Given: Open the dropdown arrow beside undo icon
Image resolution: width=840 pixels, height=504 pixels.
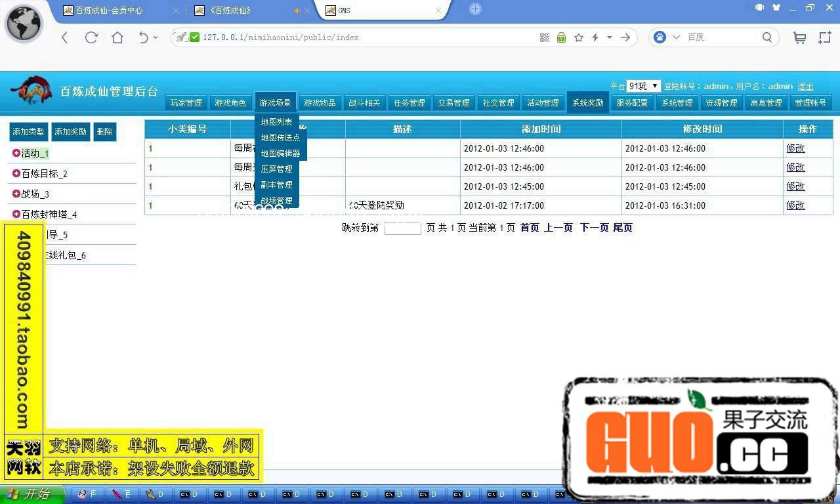Looking at the screenshot, I should (156, 37).
